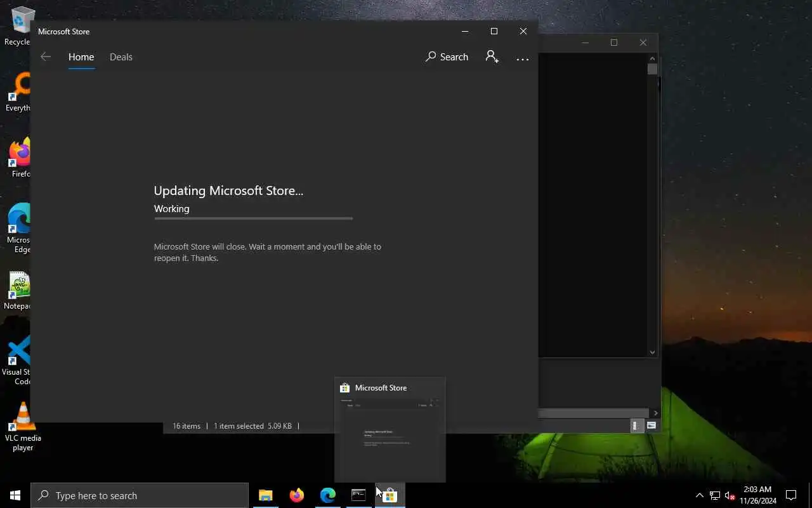Click the network icon in system tray

[x=715, y=495]
